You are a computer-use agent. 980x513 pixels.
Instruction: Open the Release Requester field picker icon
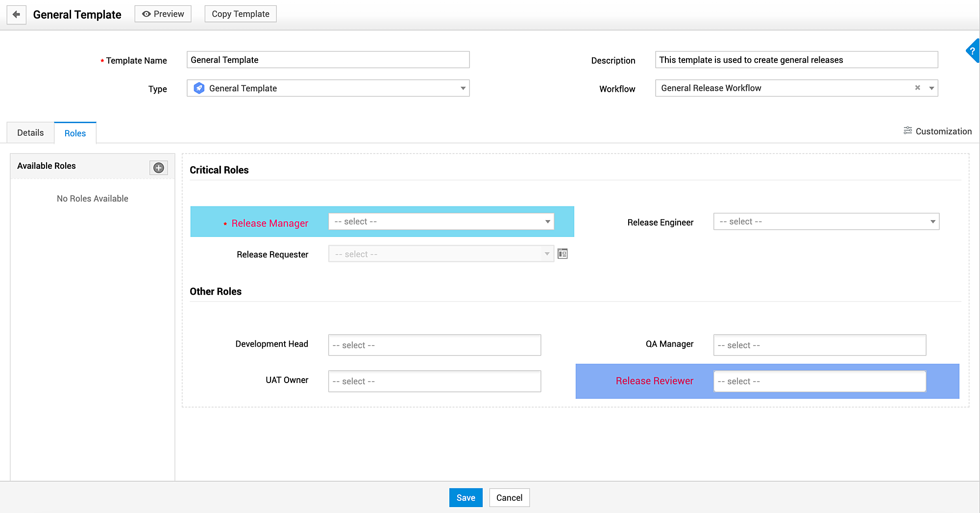click(563, 254)
